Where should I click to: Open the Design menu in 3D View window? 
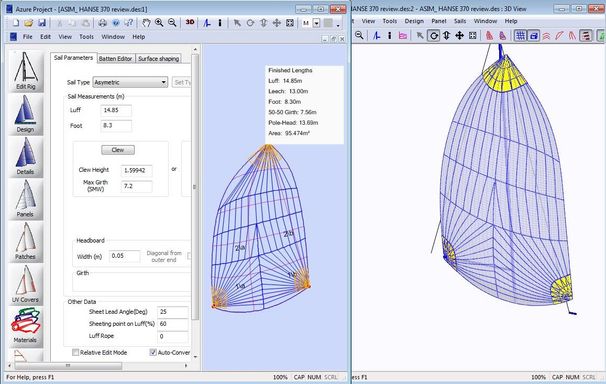coord(414,21)
